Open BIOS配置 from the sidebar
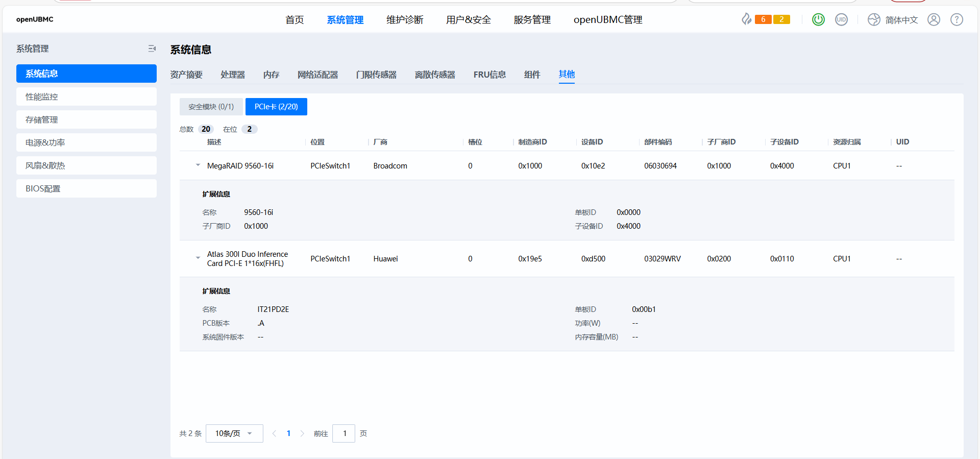 pos(86,188)
